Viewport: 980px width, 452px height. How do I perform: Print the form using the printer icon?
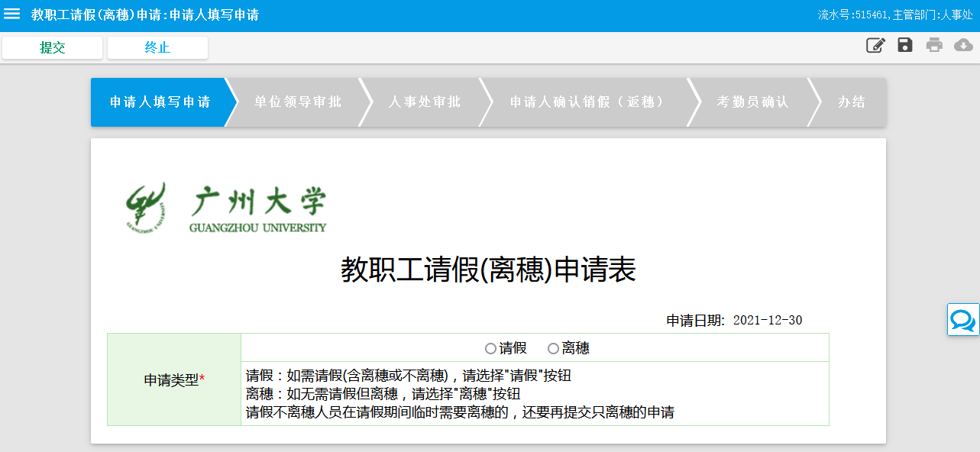point(934,45)
